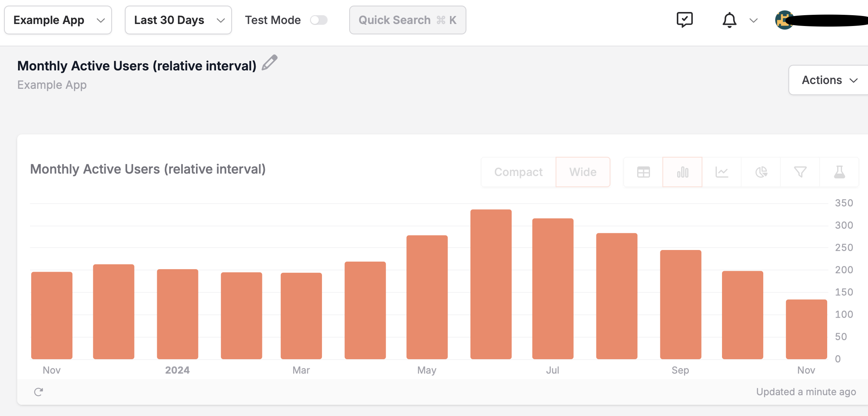Expand the Last 30 Days dropdown
This screenshot has height=416, width=868.
(x=178, y=20)
